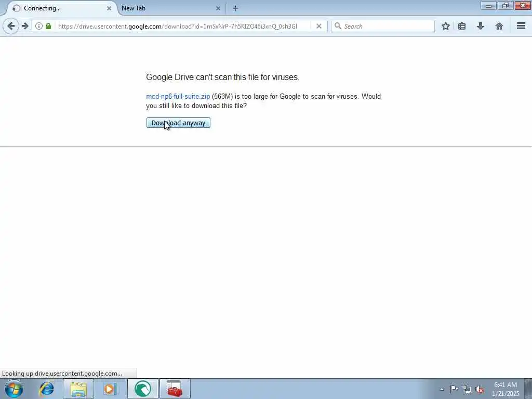Restore down the browser window
The width and height of the screenshot is (532, 399).
pos(506,5)
